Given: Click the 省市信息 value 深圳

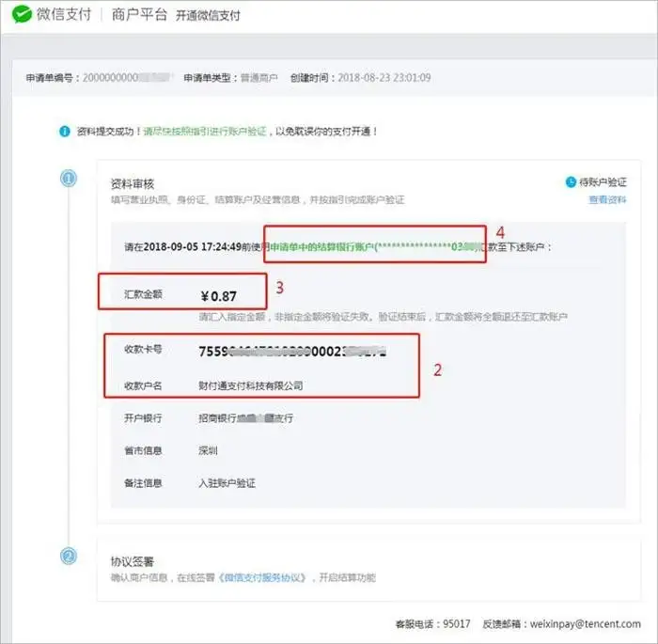Looking at the screenshot, I should (x=208, y=451).
